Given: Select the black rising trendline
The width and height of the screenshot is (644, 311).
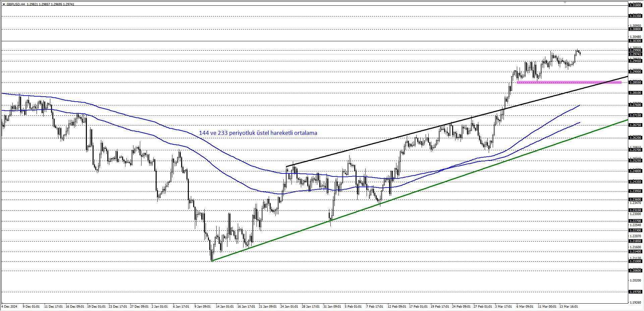Looking at the screenshot, I should tap(457, 121).
